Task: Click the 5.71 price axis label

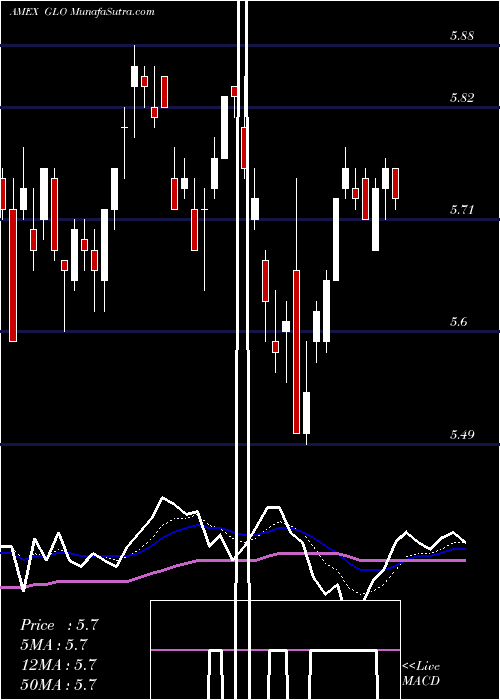Action: pyautogui.click(x=462, y=209)
